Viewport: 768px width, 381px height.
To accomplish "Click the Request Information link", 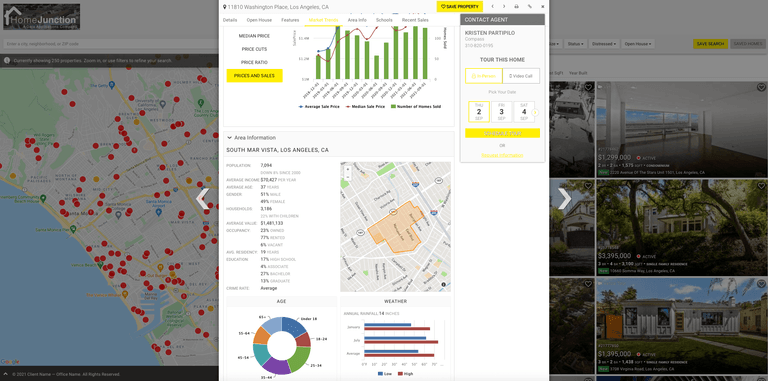I will [x=502, y=155].
